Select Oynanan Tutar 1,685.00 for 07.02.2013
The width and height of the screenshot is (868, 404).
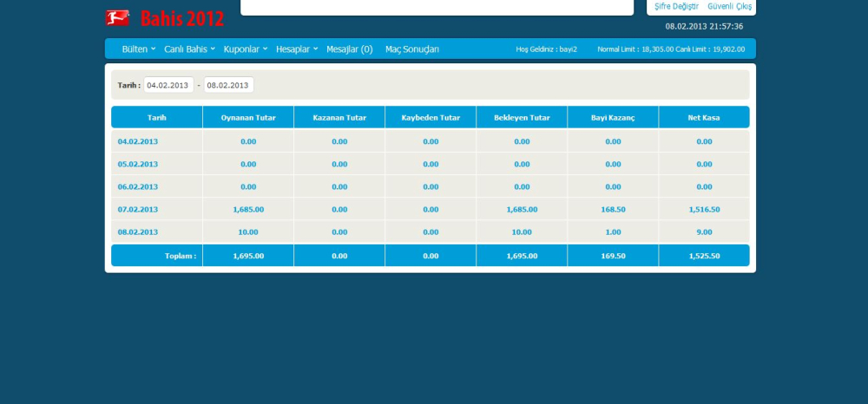(248, 210)
